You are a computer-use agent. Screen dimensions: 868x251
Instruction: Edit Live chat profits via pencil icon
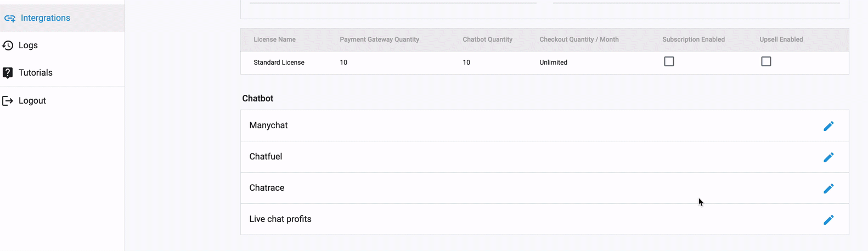click(x=828, y=220)
